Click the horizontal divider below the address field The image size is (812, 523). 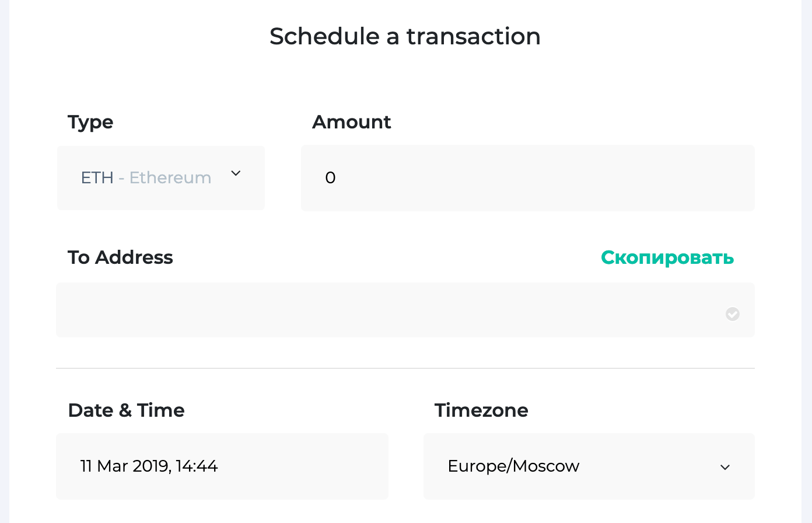tap(405, 368)
